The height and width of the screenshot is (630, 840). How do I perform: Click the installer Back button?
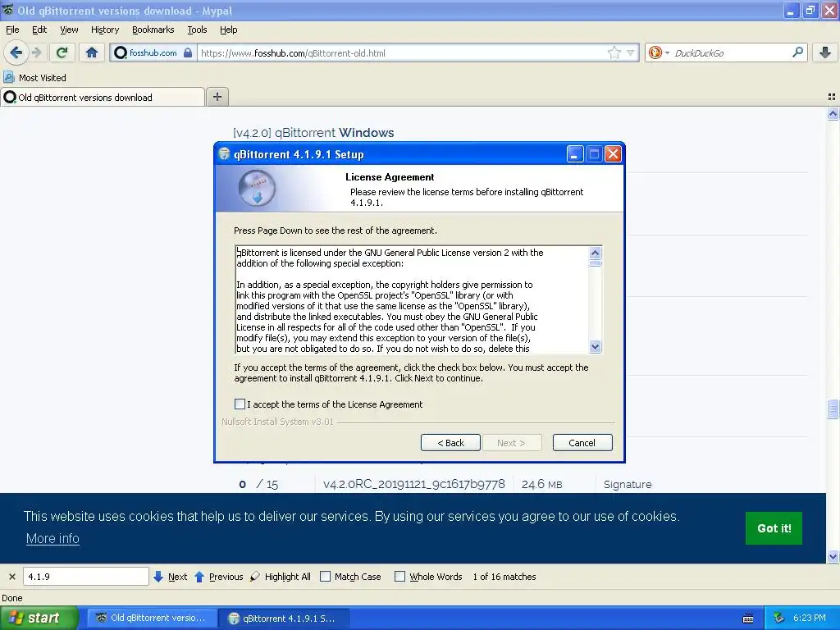450,442
